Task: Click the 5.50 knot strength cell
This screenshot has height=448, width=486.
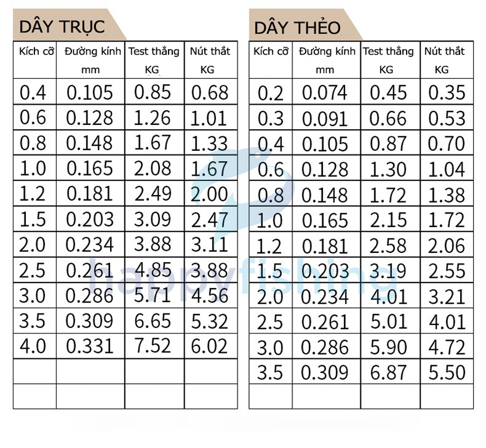Action: [x=447, y=372]
